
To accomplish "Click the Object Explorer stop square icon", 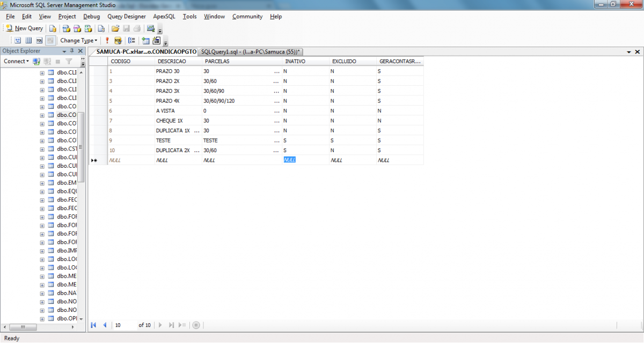I will pyautogui.click(x=58, y=61).
